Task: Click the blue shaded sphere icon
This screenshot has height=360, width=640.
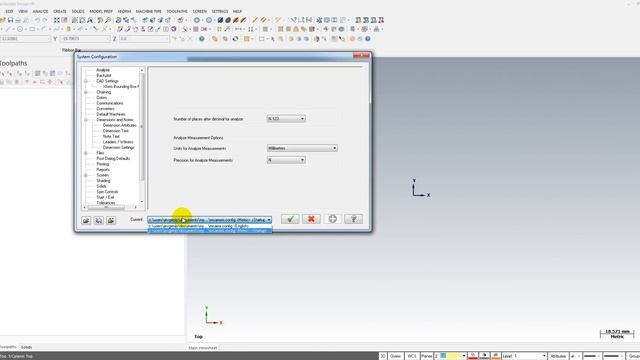Action: [220, 20]
